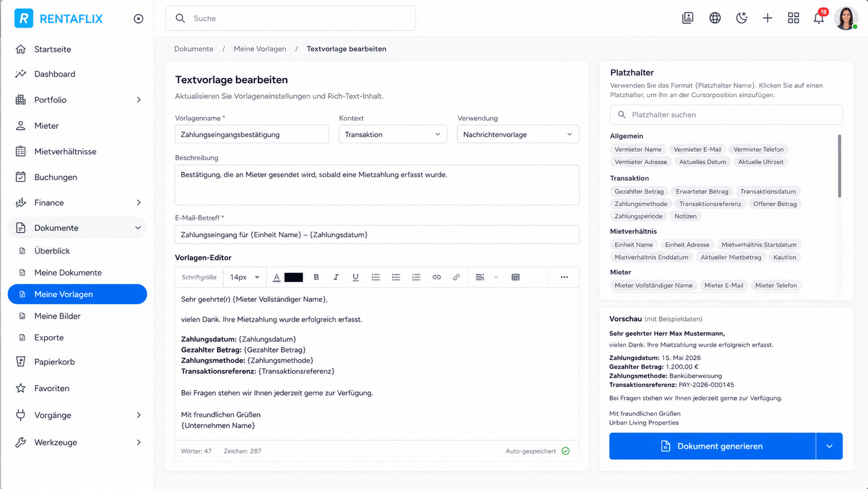Open the Kontext dropdown showing Transaktion

pyautogui.click(x=393, y=135)
